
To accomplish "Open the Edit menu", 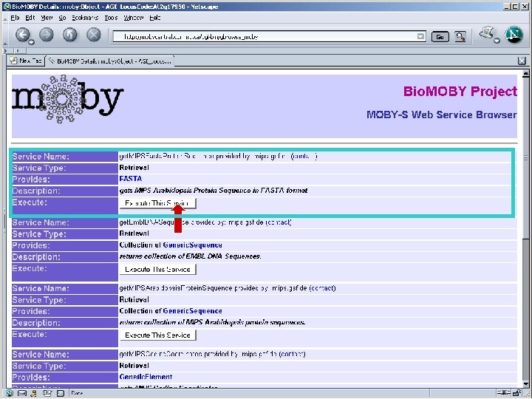I will 30,18.
